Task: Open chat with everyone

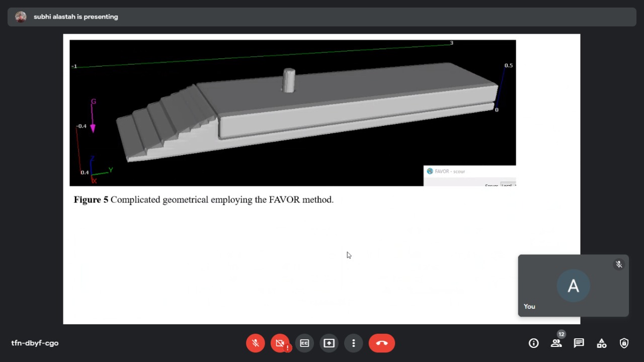Action: (579, 343)
